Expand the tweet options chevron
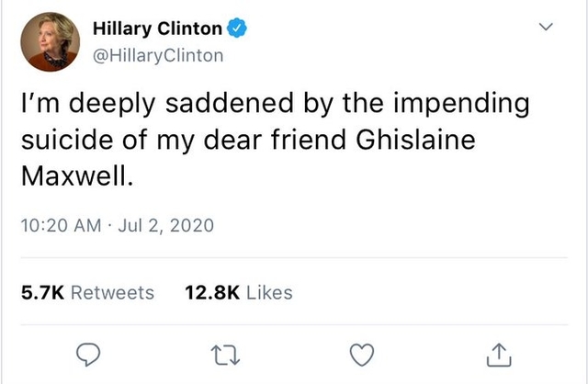The image size is (588, 384). click(x=546, y=30)
